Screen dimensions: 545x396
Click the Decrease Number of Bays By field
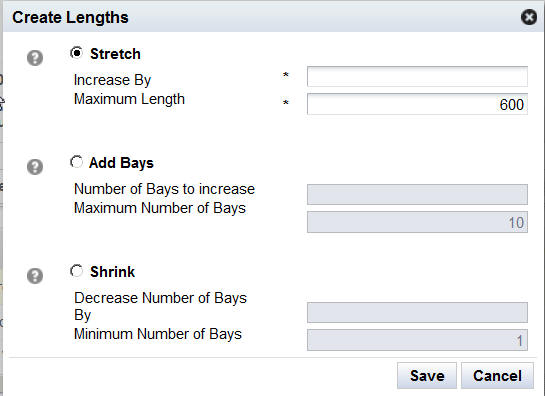[417, 312]
